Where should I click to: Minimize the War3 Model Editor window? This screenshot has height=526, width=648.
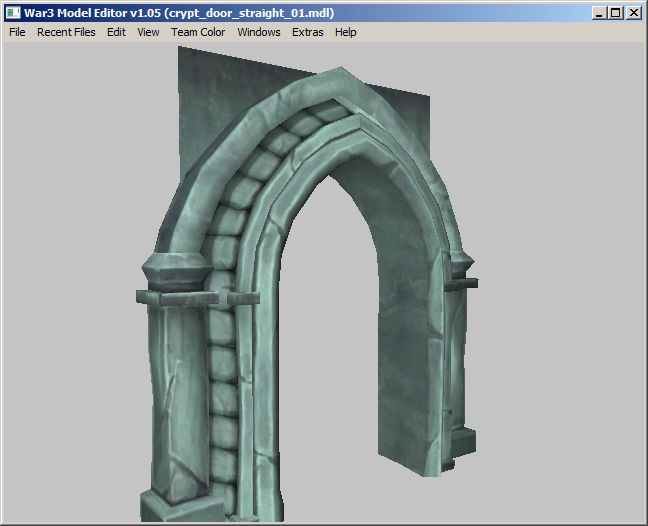(599, 13)
